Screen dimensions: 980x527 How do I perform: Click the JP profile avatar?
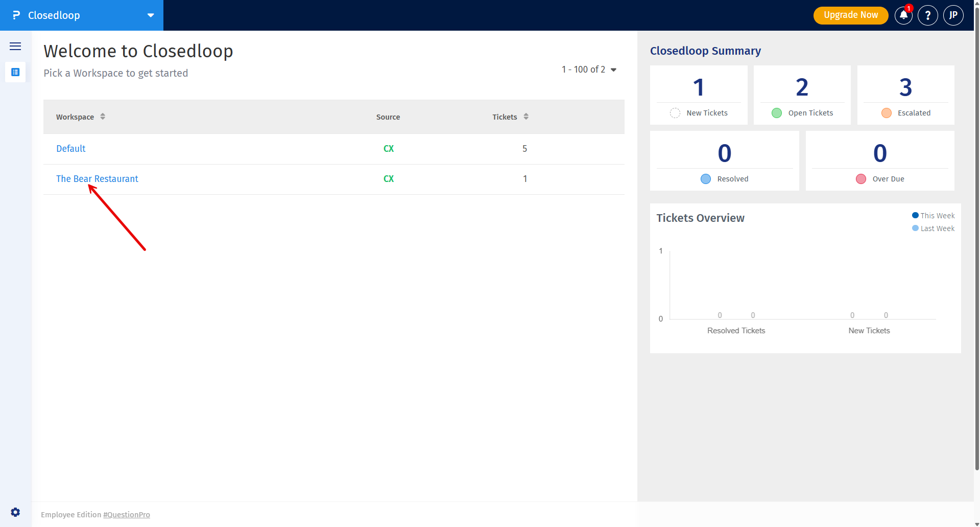tap(953, 15)
